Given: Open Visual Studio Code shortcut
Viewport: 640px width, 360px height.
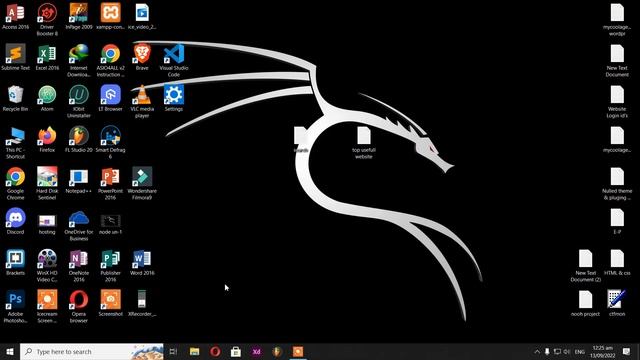Looking at the screenshot, I should (x=174, y=60).
